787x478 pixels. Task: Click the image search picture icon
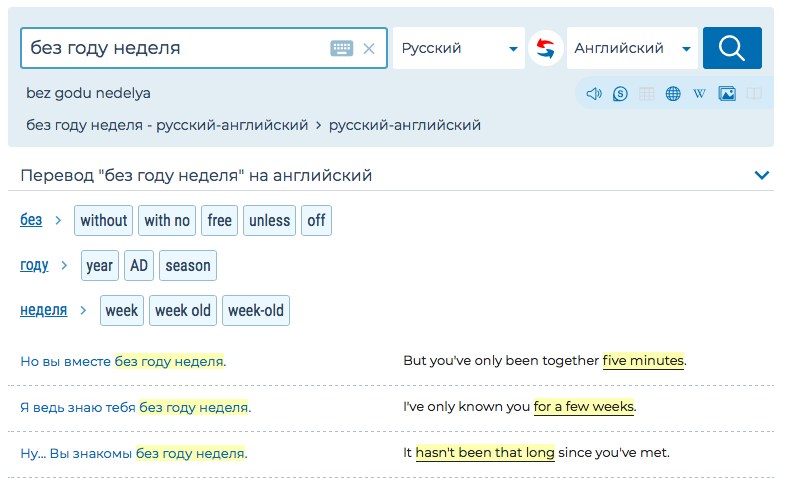tap(727, 93)
